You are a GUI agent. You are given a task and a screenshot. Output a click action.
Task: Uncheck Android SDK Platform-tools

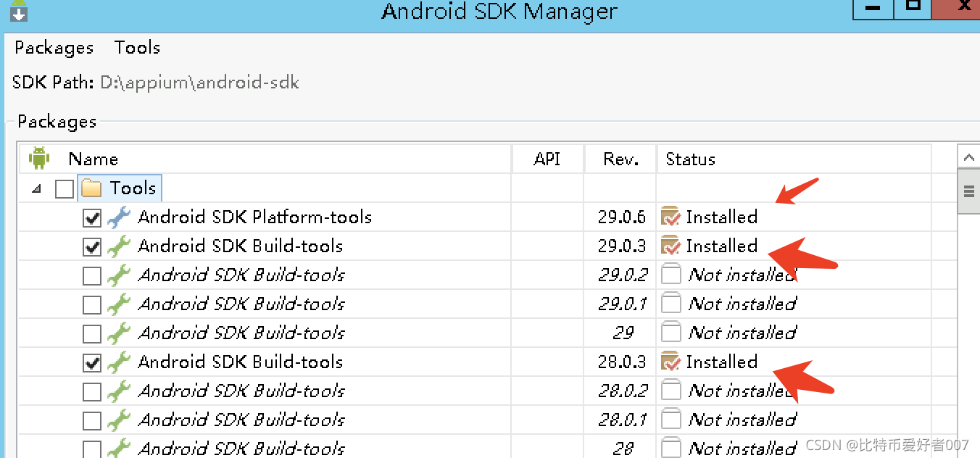coord(93,217)
